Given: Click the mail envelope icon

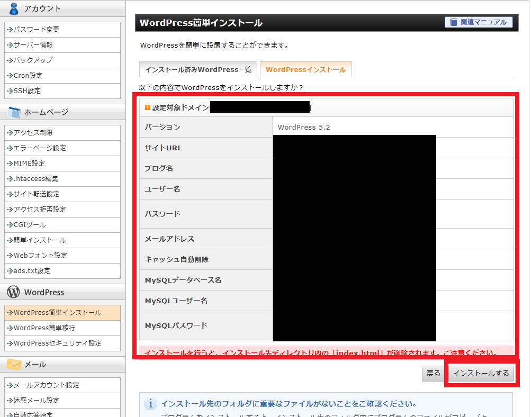Looking at the screenshot, I should click(x=14, y=364).
